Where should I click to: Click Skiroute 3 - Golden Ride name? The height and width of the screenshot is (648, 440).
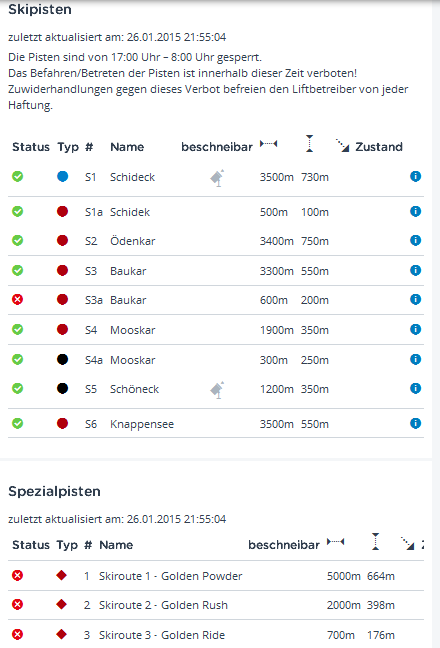click(x=162, y=635)
